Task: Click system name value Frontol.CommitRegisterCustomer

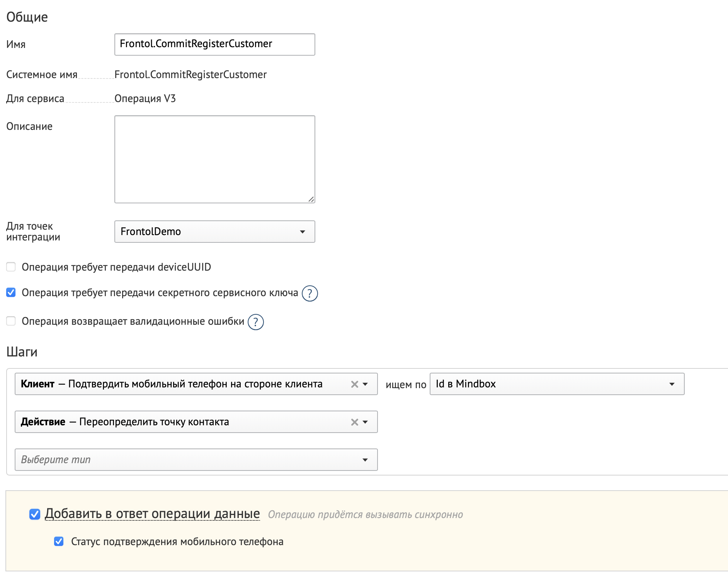Action: coord(191,75)
